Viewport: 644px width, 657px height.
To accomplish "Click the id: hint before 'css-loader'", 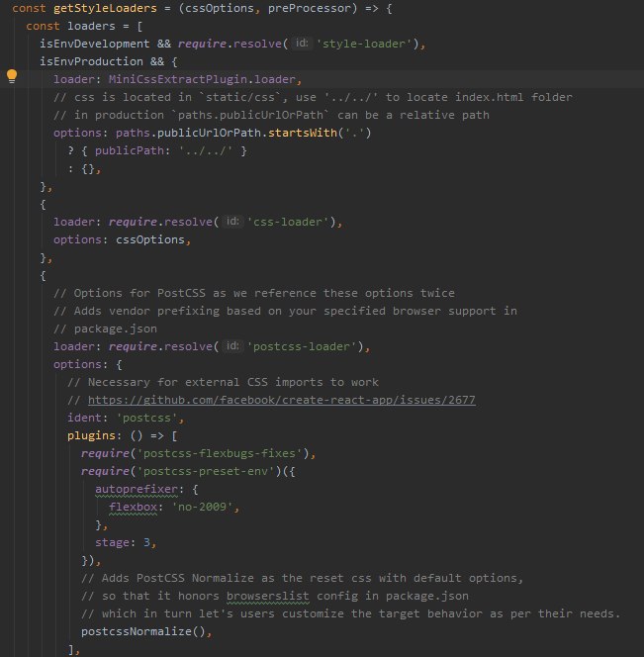I will tap(232, 221).
